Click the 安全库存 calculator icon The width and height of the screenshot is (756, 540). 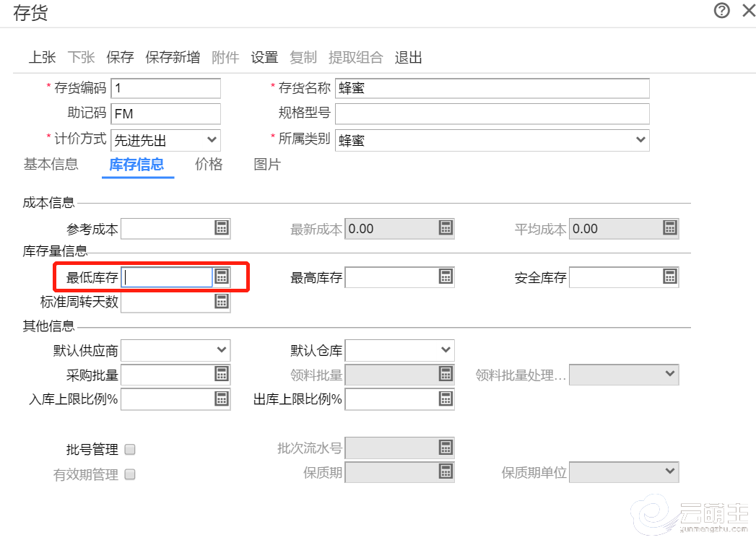coord(670,276)
